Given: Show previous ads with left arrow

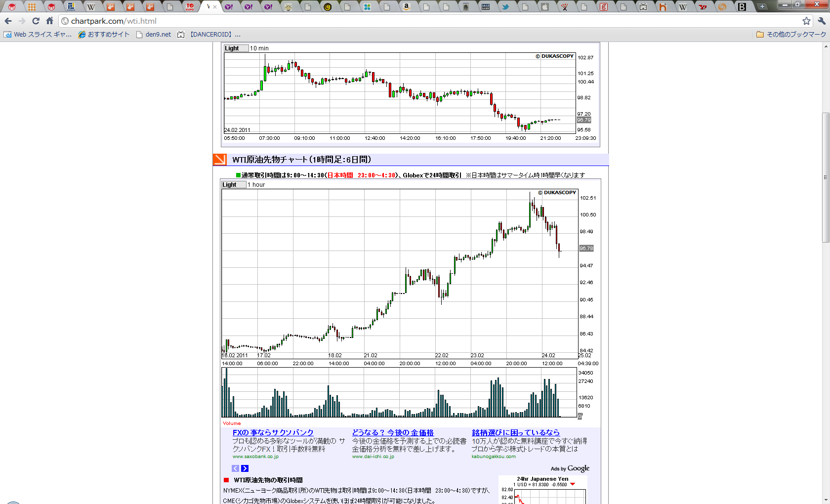Looking at the screenshot, I should (x=235, y=468).
